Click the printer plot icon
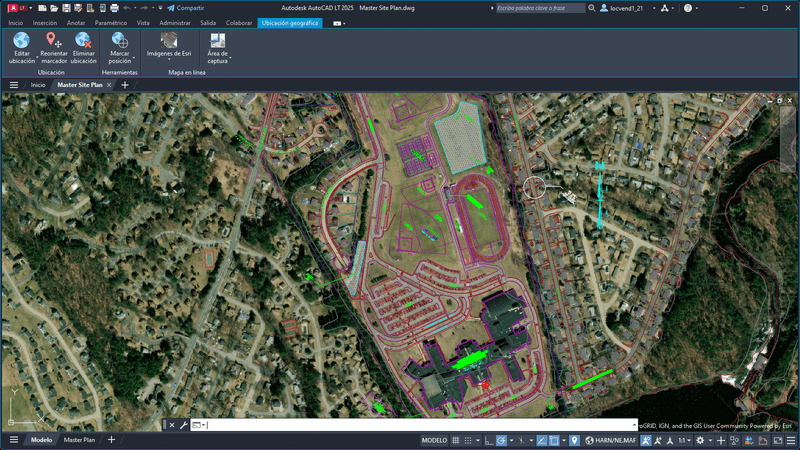 coord(114,8)
